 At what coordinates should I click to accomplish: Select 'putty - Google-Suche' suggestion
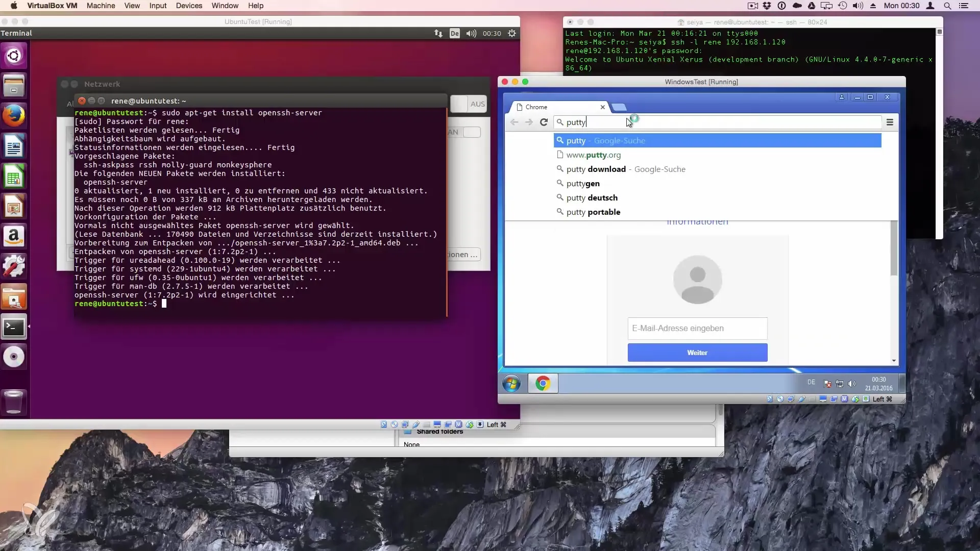(717, 140)
